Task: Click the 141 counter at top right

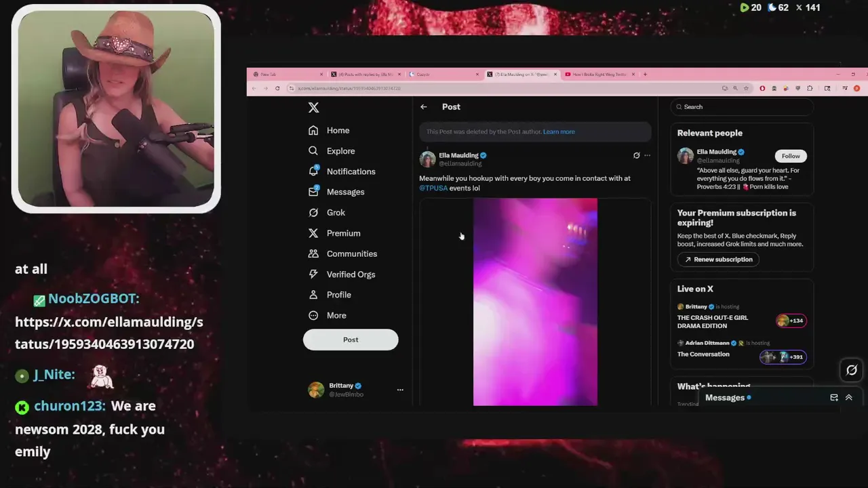Action: 808,7
